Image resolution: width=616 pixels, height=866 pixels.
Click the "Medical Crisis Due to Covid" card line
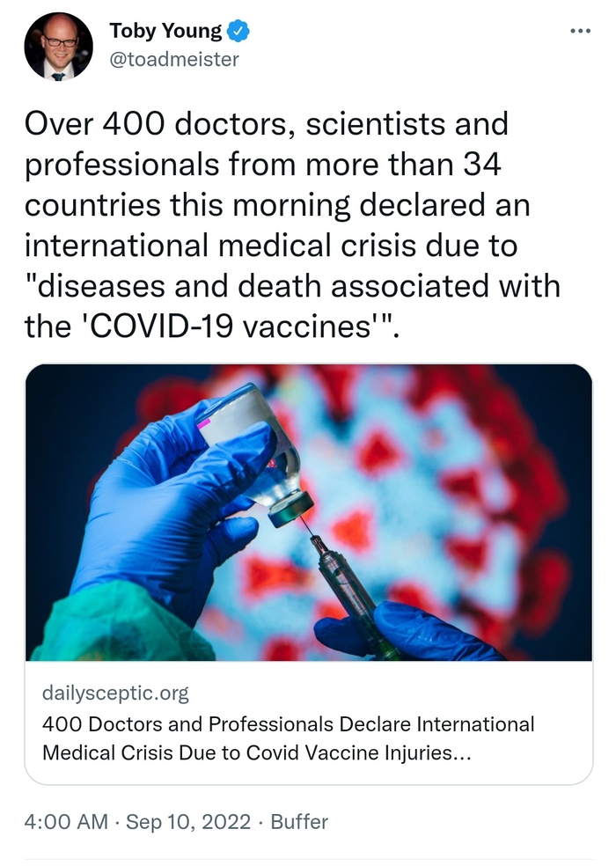pyautogui.click(x=255, y=754)
